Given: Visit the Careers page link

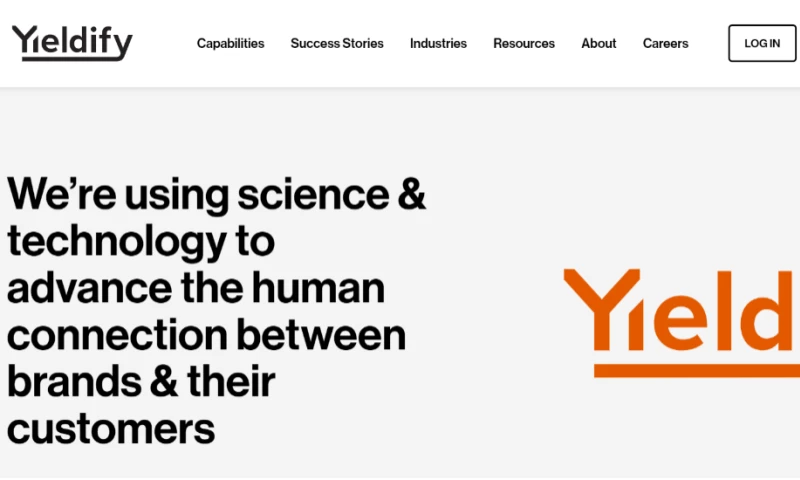Looking at the screenshot, I should point(666,44).
